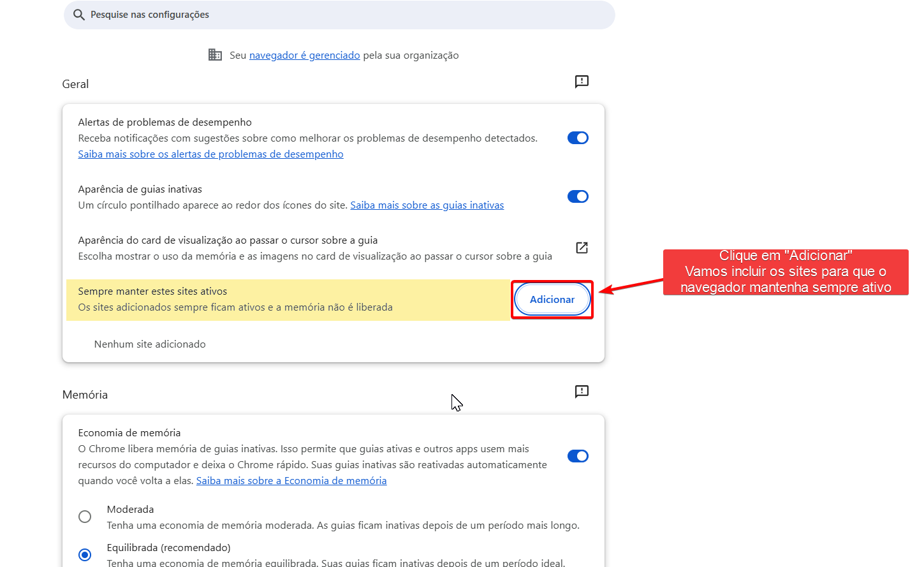Open tab hover card appearance external link icon
Image resolution: width=924 pixels, height=567 pixels.
tap(582, 248)
